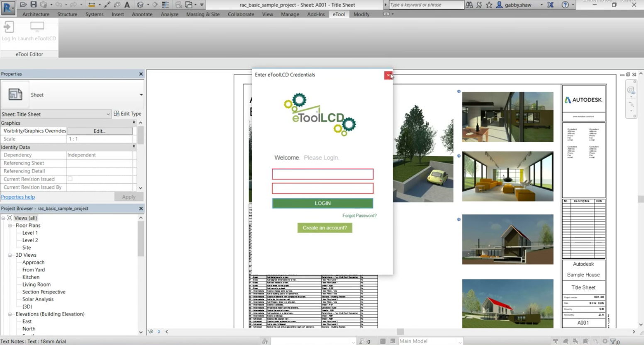
Task: Click the Sheet type icon in Properties
Action: [15, 95]
